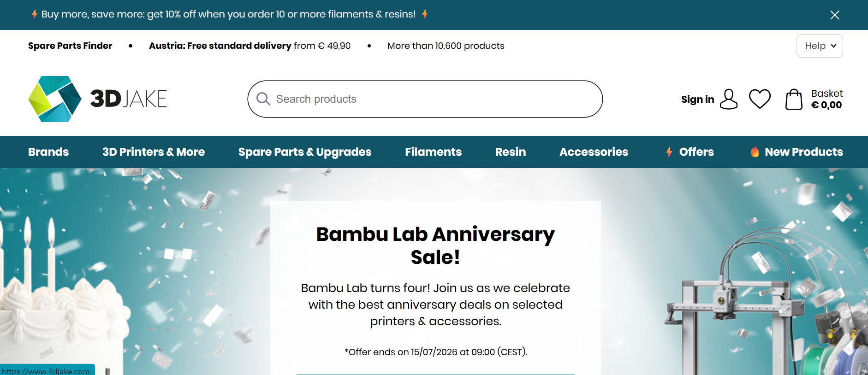The image size is (868, 375).
Task: Open the user account icon
Action: tap(729, 99)
